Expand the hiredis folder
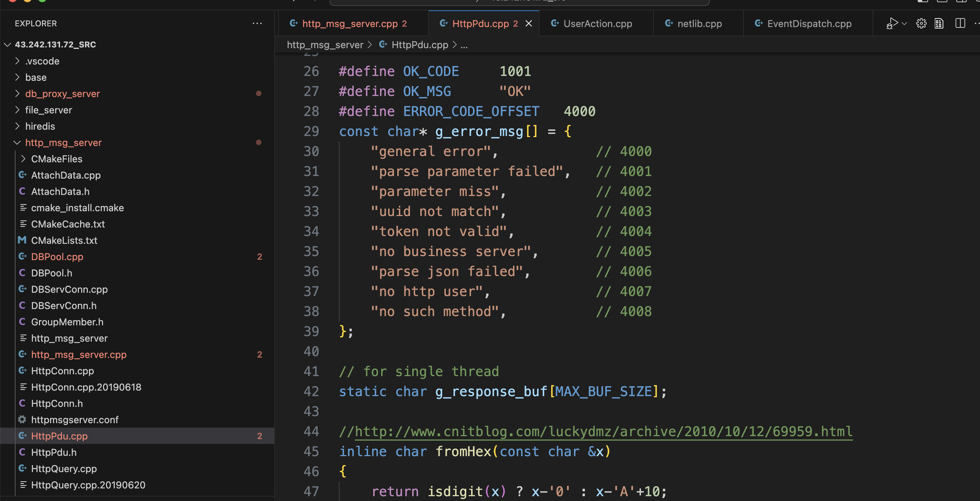Viewport: 980px width, 501px height. click(137, 126)
